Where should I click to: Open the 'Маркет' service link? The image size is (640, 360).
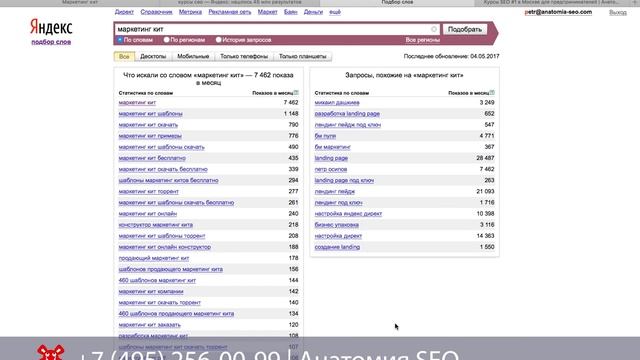pos(267,12)
